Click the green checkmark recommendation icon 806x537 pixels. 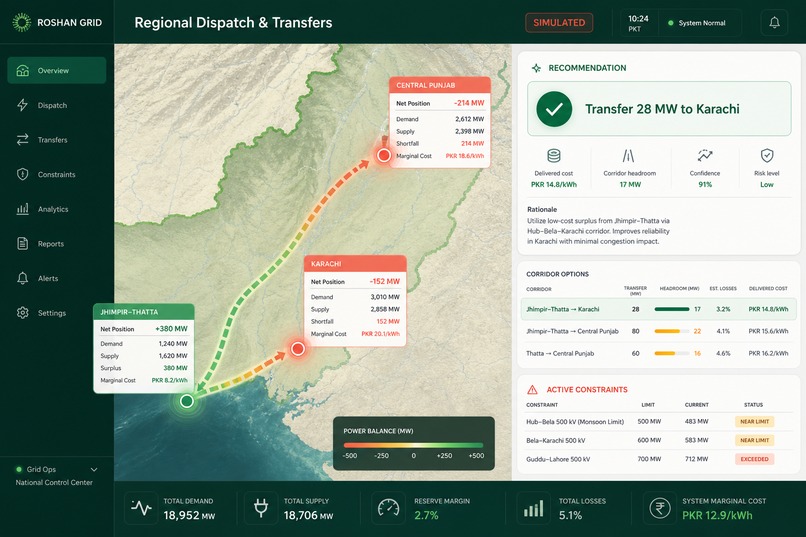point(554,109)
